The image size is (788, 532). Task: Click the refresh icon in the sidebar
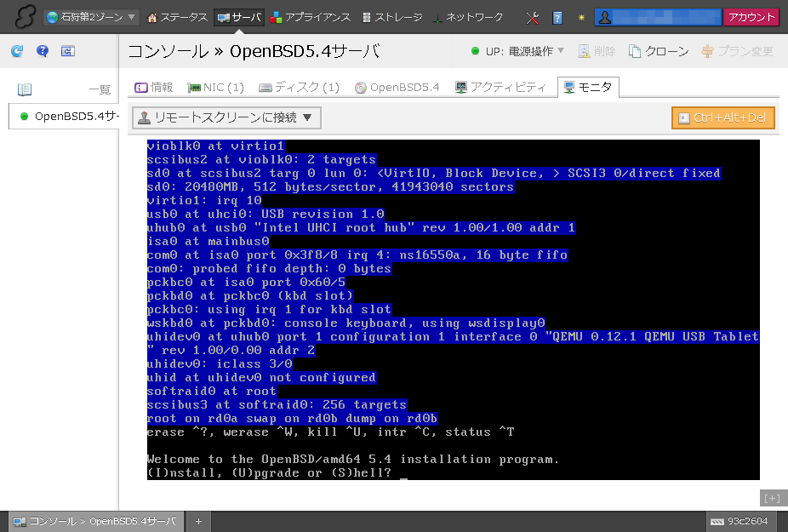click(x=17, y=51)
